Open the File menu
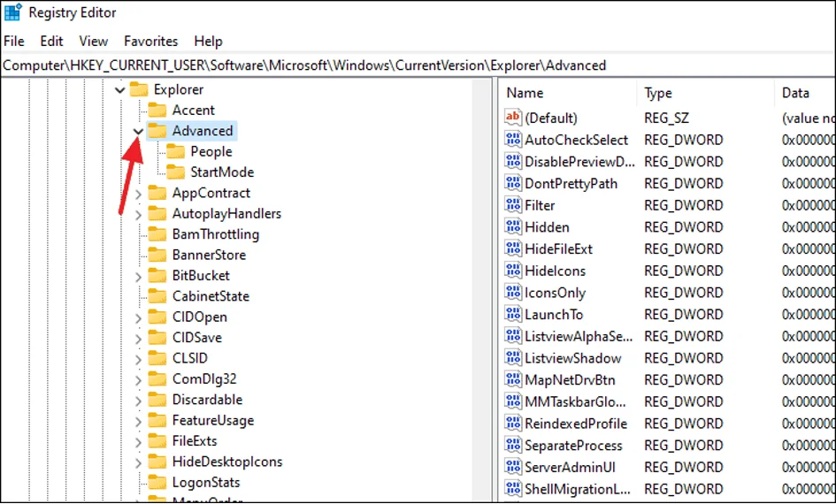The height and width of the screenshot is (504, 836). coord(14,41)
